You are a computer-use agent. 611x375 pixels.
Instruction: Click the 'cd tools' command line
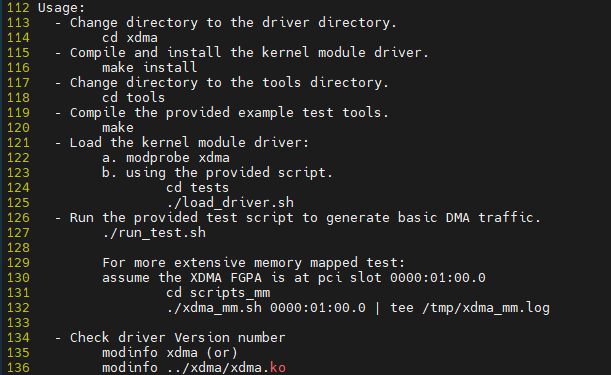click(x=134, y=98)
